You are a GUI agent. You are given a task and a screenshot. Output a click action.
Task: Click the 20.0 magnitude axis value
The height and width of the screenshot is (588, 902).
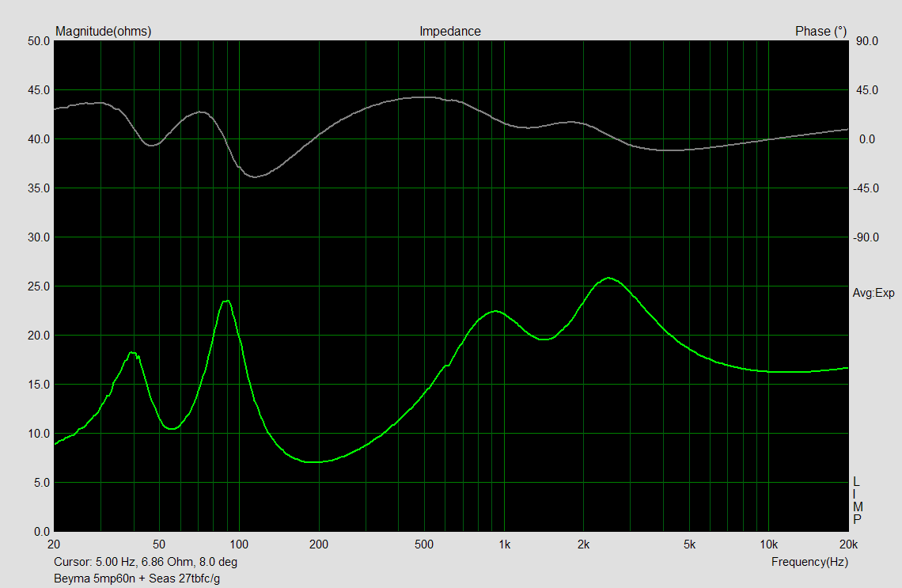[39, 336]
